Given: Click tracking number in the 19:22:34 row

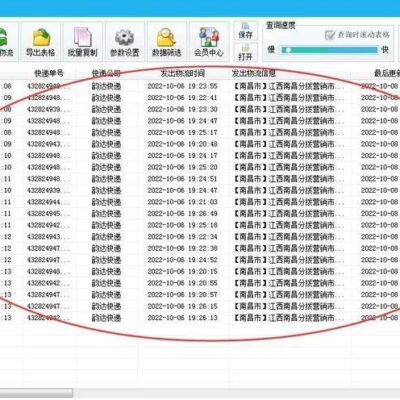Looking at the screenshot, I should (x=49, y=237).
